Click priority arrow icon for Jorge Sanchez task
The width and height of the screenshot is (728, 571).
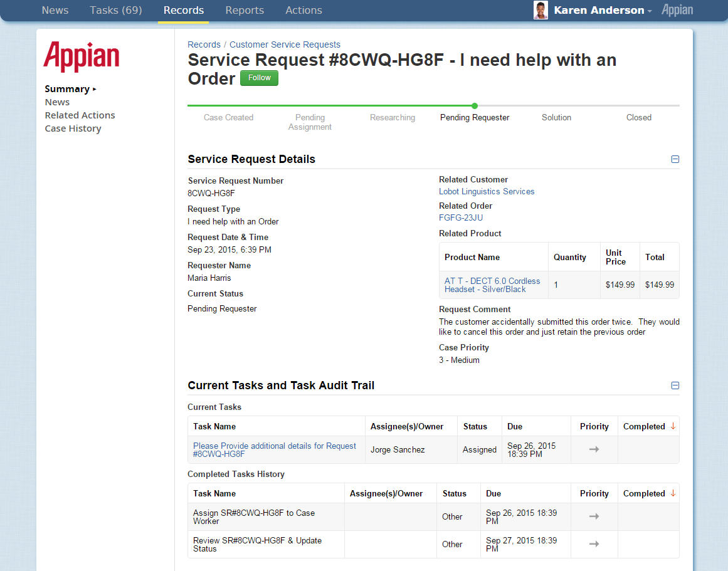pyautogui.click(x=594, y=449)
